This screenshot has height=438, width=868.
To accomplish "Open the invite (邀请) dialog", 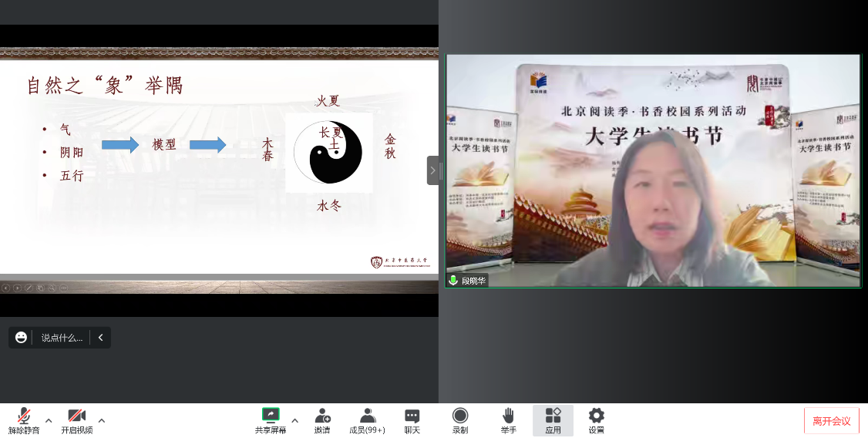I will click(x=322, y=421).
